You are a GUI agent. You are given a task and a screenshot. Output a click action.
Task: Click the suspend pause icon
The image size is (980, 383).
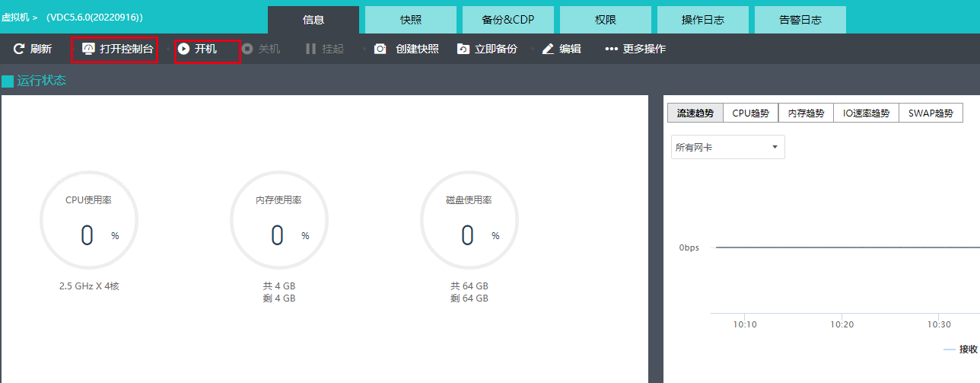click(310, 49)
